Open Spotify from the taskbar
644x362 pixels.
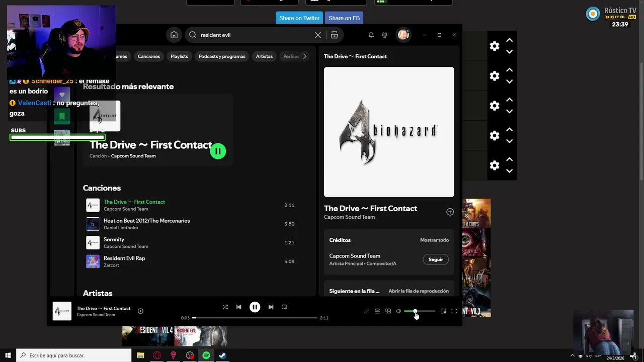pos(206,355)
